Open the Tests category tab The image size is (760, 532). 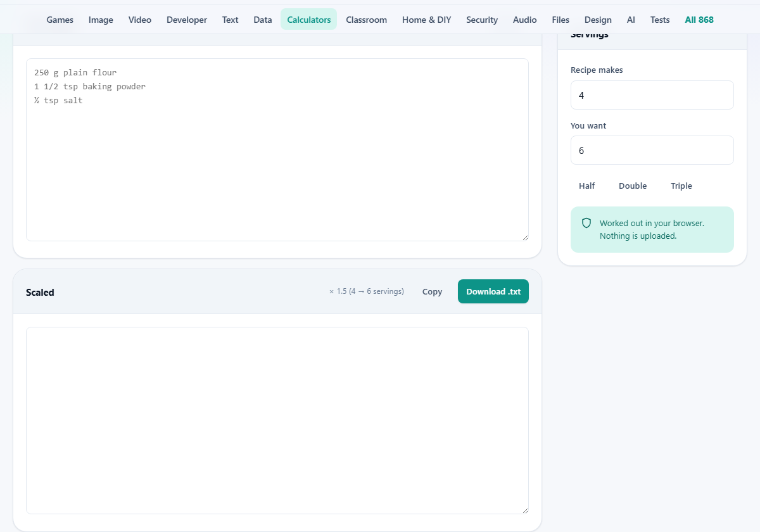click(660, 20)
